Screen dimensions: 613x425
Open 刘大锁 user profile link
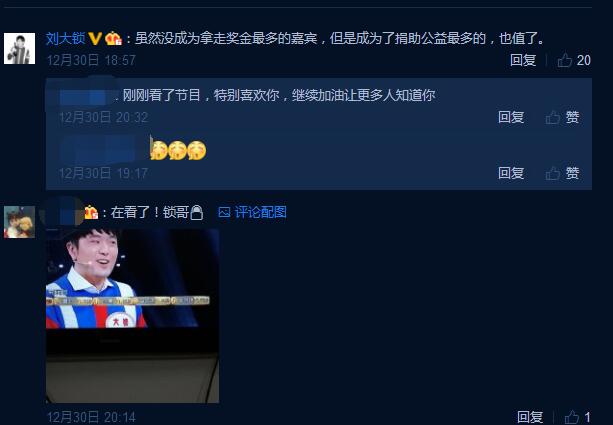65,38
